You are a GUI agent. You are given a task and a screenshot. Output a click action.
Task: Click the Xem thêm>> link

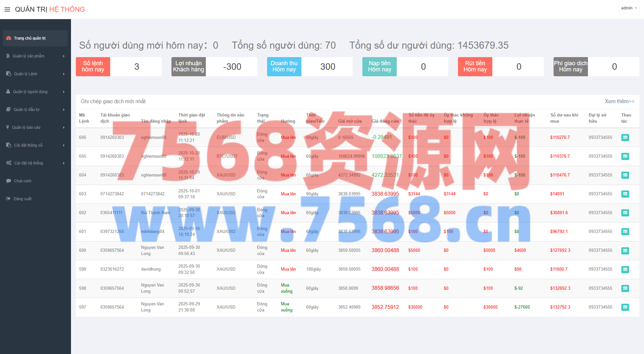(x=619, y=101)
